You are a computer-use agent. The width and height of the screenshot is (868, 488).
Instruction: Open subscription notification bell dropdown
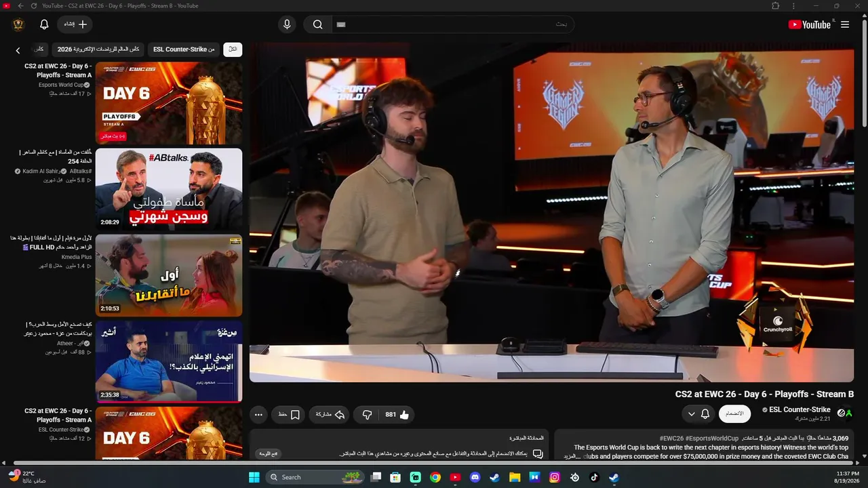(x=698, y=413)
